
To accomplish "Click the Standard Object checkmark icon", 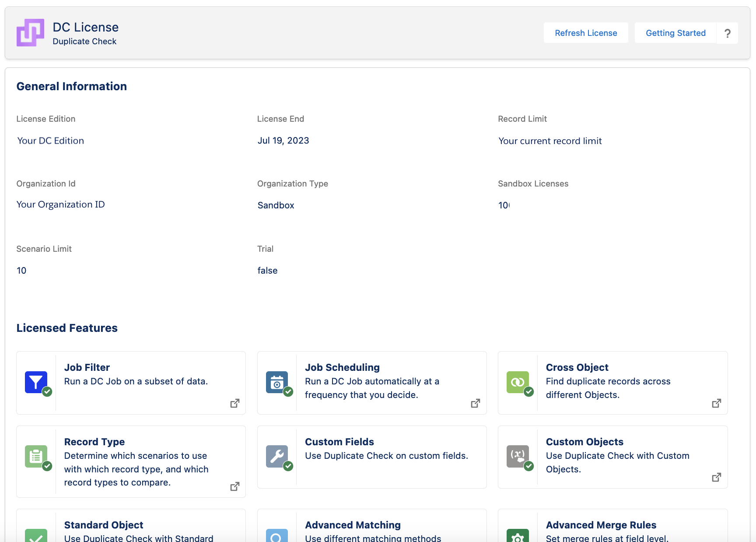I will [x=36, y=535].
